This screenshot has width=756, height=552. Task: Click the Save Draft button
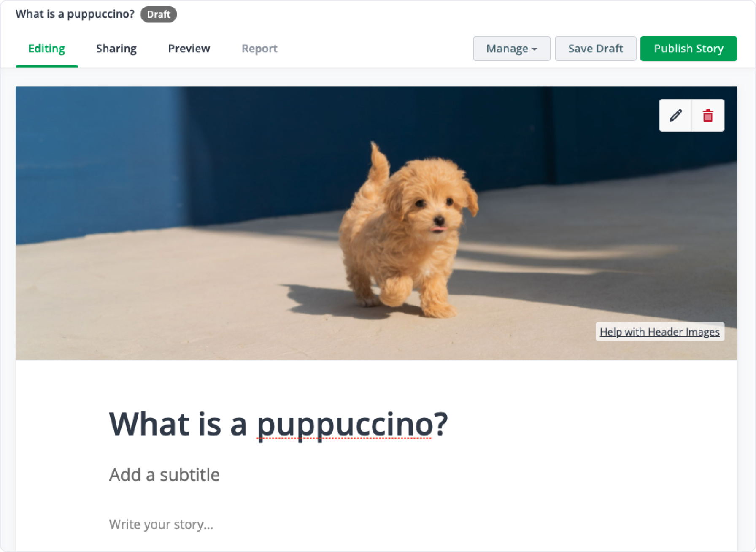click(595, 49)
